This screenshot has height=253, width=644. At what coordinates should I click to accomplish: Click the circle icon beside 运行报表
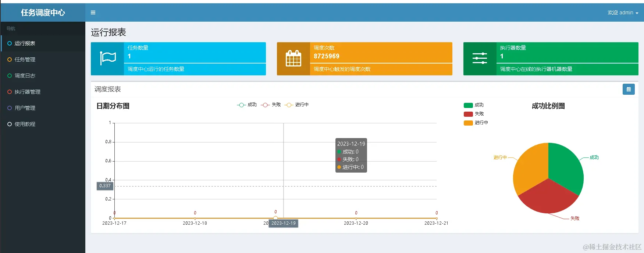click(10, 43)
